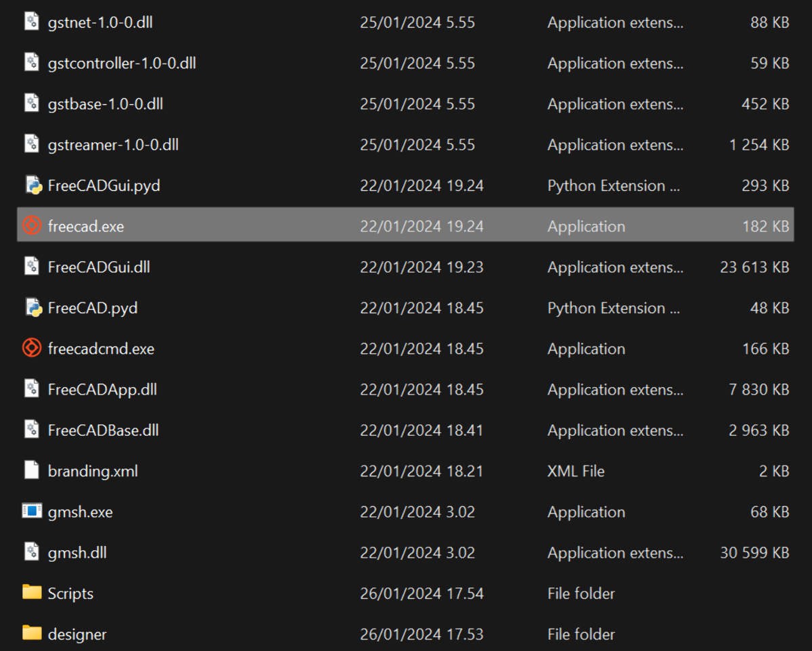Select the FreeCADGui.dll file name
812x651 pixels.
tap(99, 267)
